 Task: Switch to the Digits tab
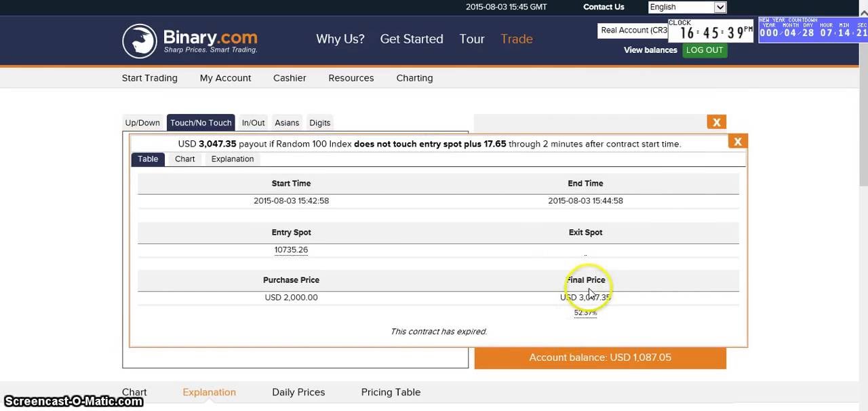[319, 123]
